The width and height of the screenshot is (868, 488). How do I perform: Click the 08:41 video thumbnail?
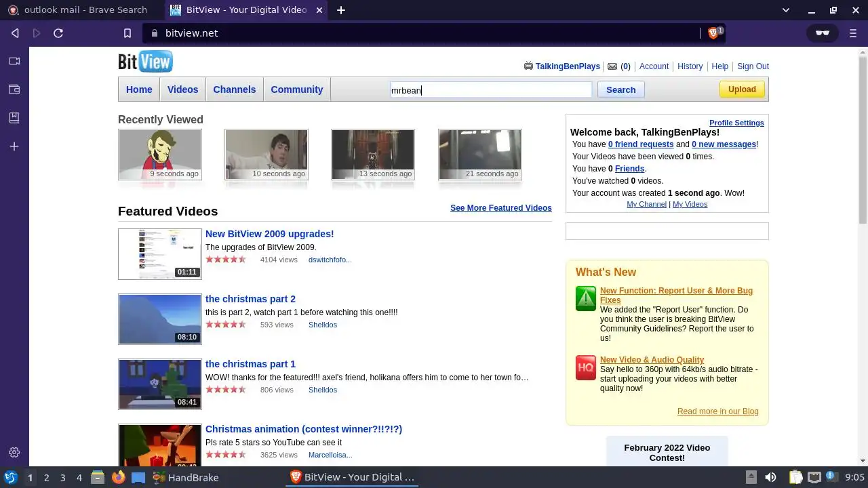point(160,384)
